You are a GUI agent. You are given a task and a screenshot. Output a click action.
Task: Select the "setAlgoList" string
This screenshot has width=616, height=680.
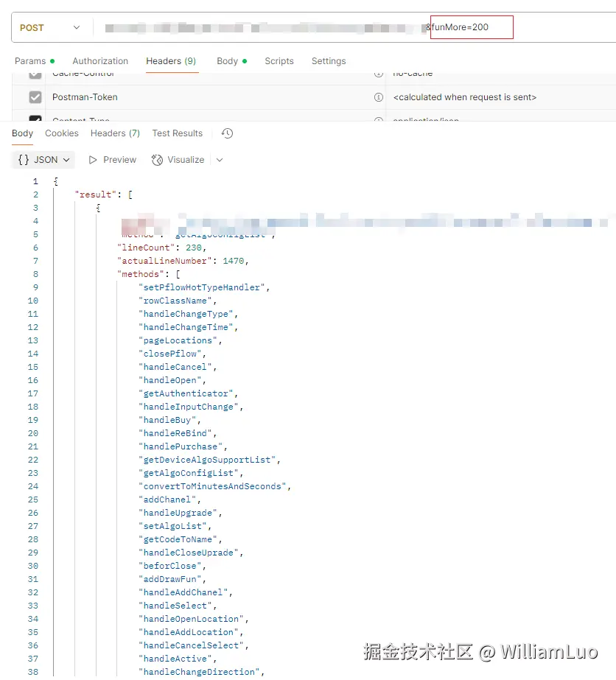(172, 526)
